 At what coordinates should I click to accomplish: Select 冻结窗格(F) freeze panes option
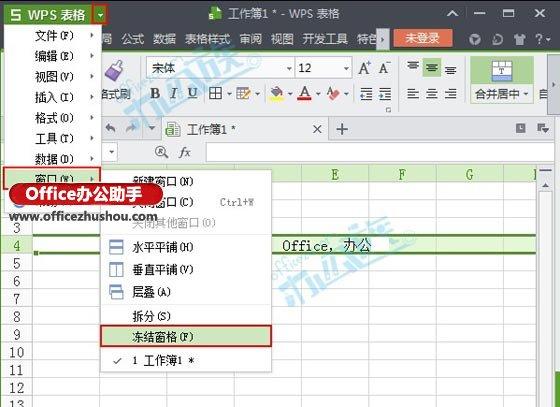coord(186,336)
